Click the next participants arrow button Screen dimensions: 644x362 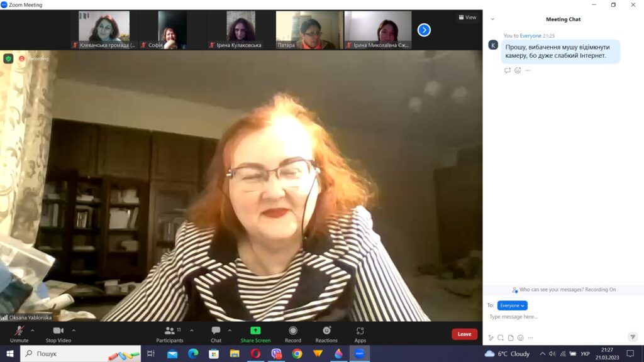(424, 30)
